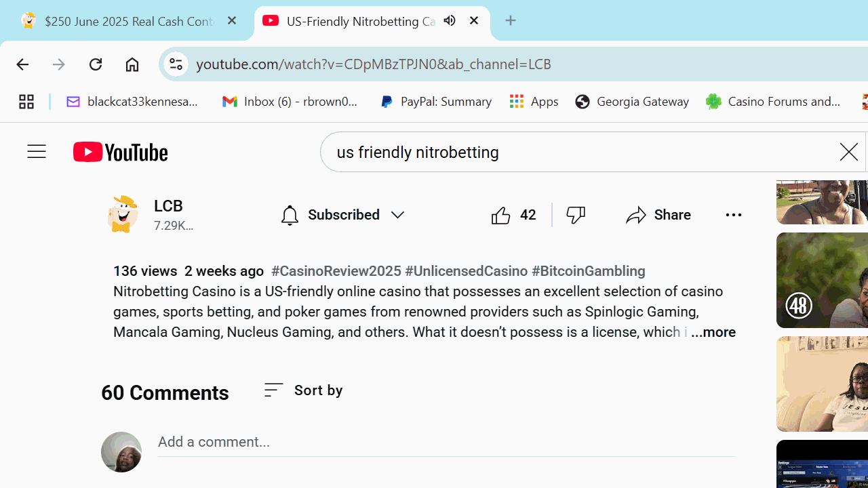Open your profile avatar beside the comment box

[121, 452]
